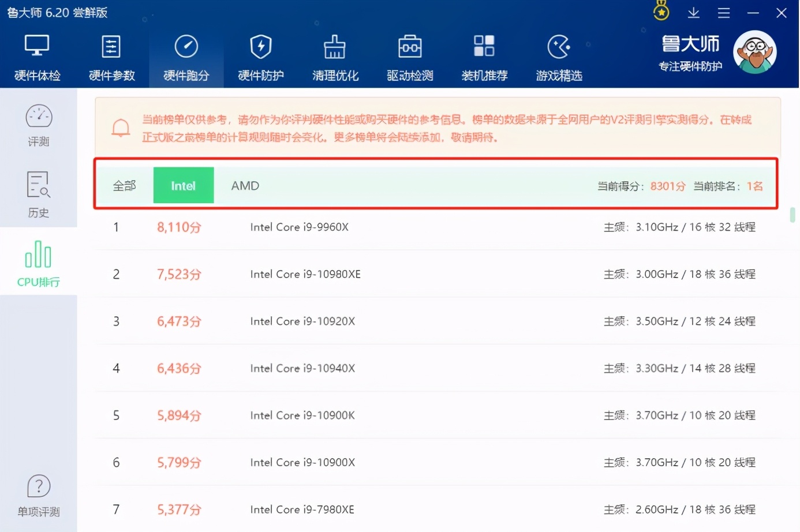Switch to the AMD ranking filter
Screen dimensions: 800x532
tap(245, 185)
